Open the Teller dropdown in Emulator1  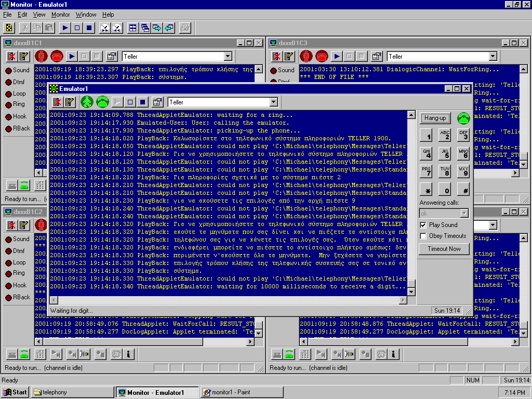(x=273, y=102)
